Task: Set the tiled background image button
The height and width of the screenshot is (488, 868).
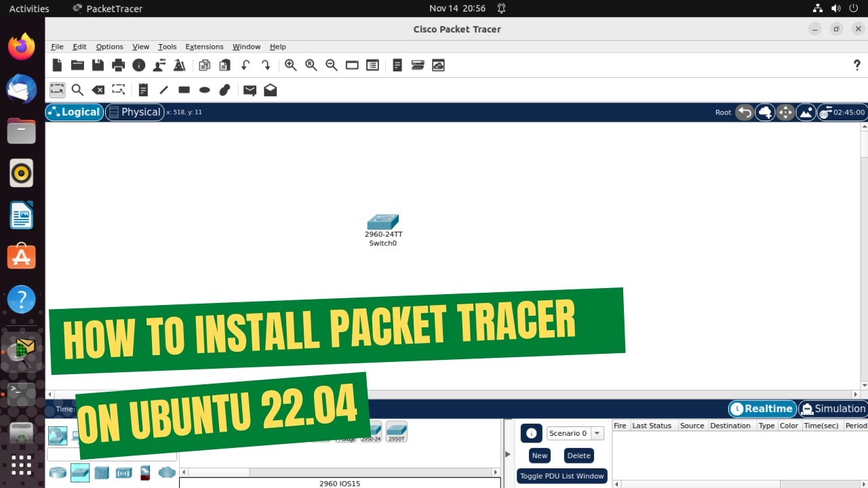Action: pyautogui.click(x=806, y=113)
